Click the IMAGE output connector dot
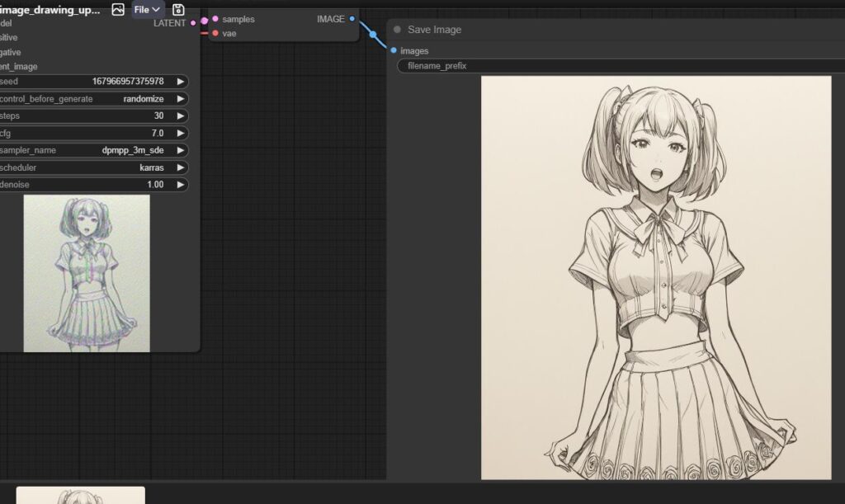 coord(352,19)
